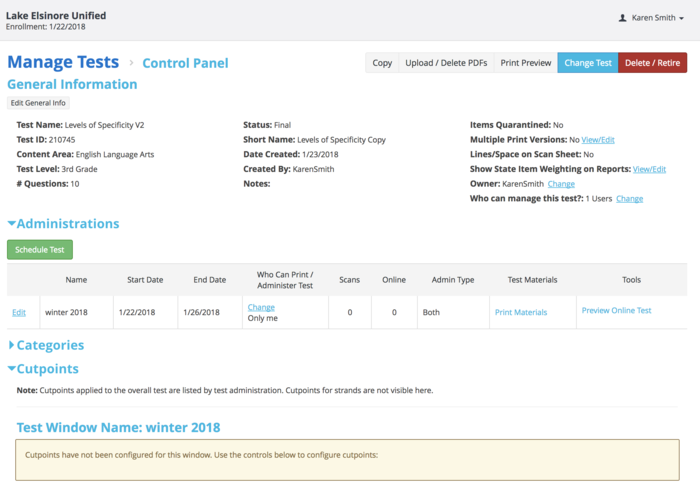Open Print Preview

point(525,63)
